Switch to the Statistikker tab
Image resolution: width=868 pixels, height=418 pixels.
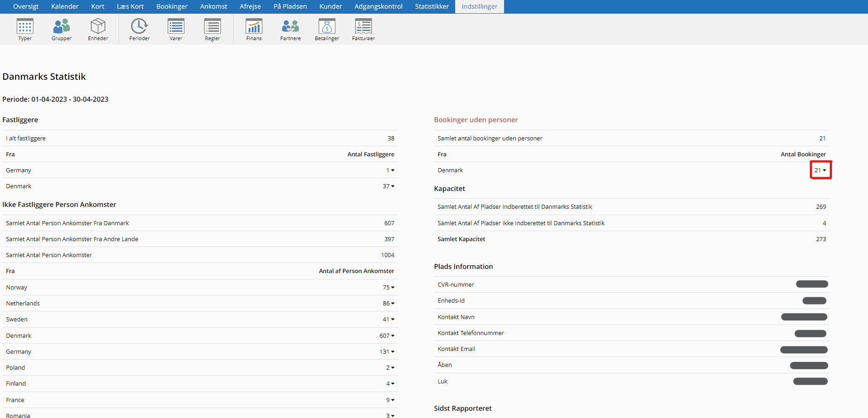point(431,6)
